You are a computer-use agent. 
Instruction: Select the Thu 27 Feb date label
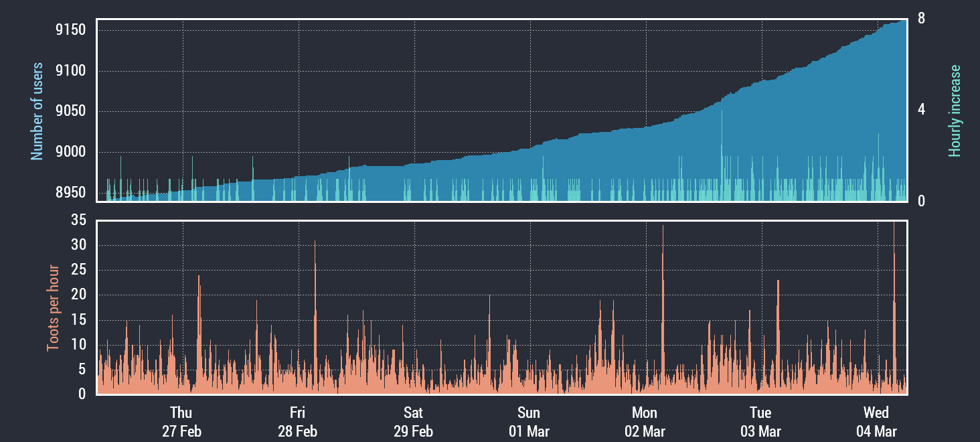click(x=181, y=421)
